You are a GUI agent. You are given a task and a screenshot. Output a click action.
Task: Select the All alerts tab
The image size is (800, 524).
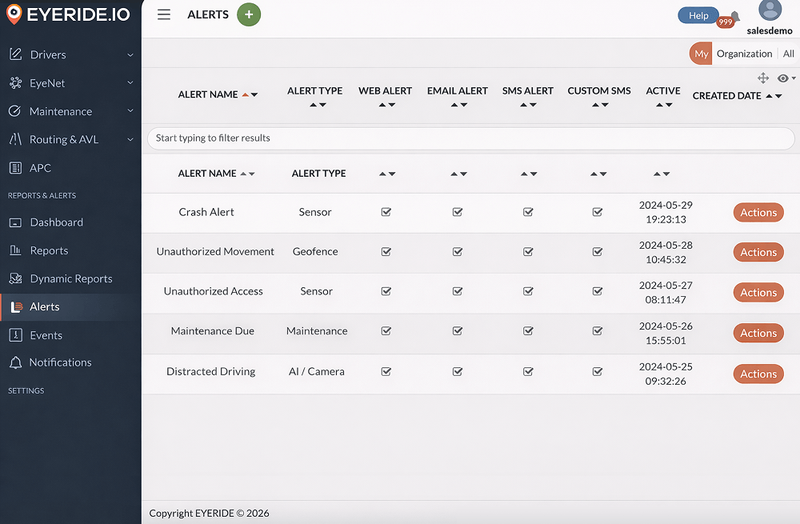click(788, 54)
